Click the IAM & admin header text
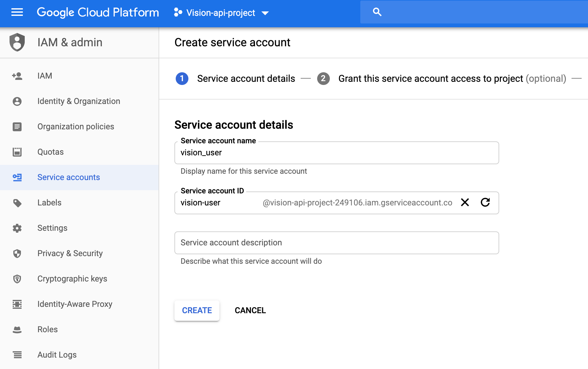 click(70, 42)
